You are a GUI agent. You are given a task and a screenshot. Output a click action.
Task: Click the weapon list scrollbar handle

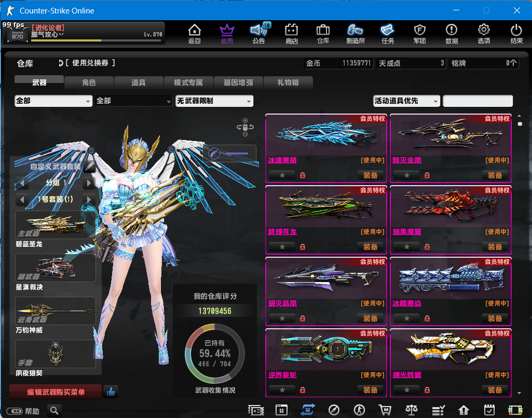(520, 124)
